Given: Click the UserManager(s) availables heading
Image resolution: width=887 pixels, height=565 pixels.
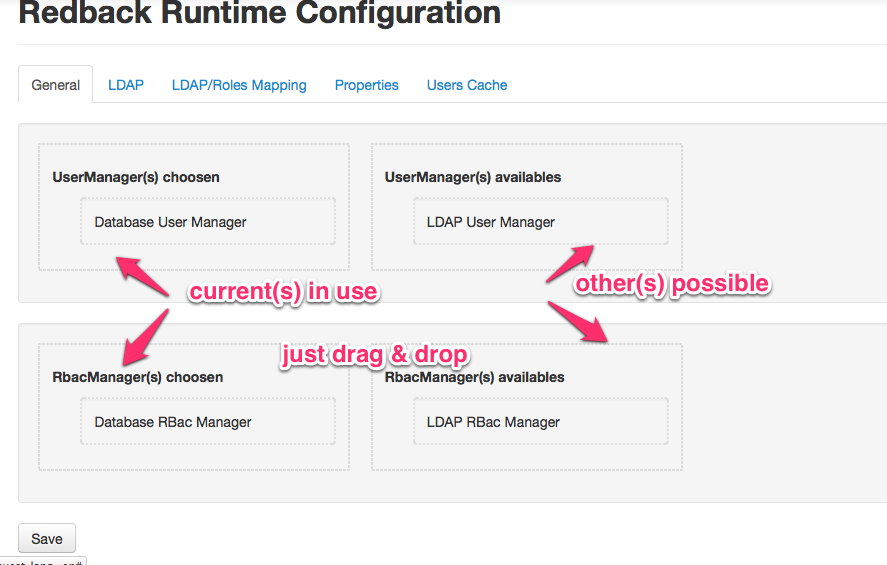Looking at the screenshot, I should tap(473, 177).
